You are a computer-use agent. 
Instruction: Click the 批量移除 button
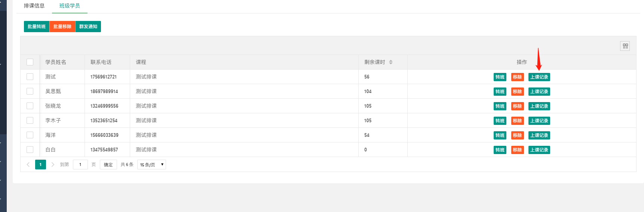[x=62, y=27]
